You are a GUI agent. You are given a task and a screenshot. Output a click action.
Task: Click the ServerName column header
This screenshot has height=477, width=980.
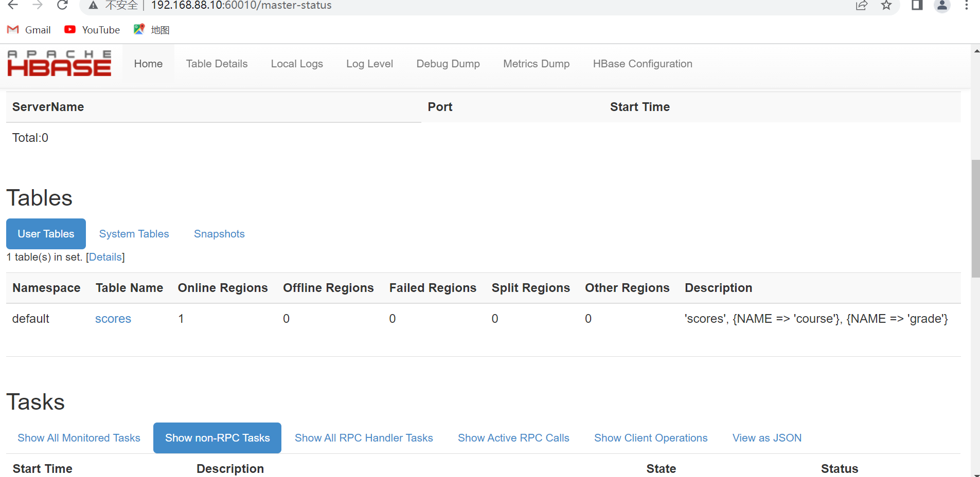[x=48, y=107]
